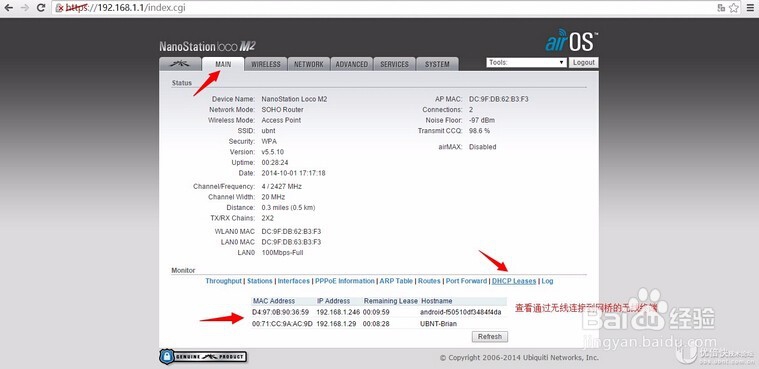The image size is (759, 369).
Task: Open the Interfaces monitor link
Action: 293,281
